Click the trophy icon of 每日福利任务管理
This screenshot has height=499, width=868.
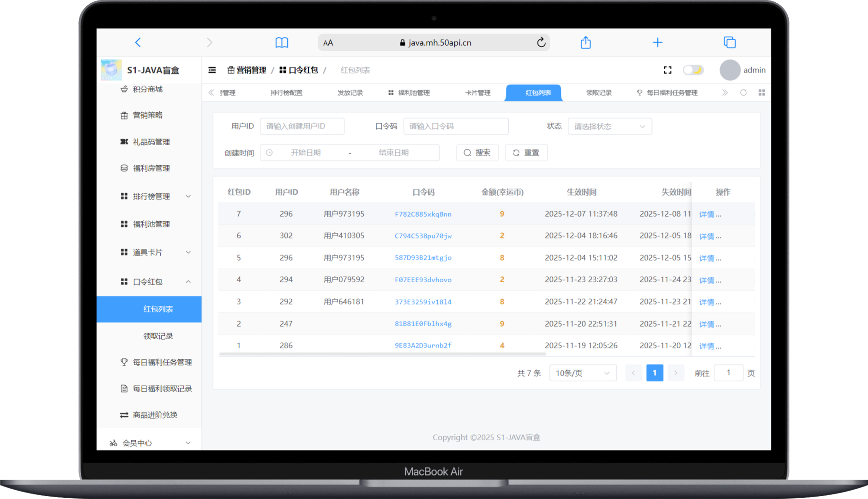[124, 362]
